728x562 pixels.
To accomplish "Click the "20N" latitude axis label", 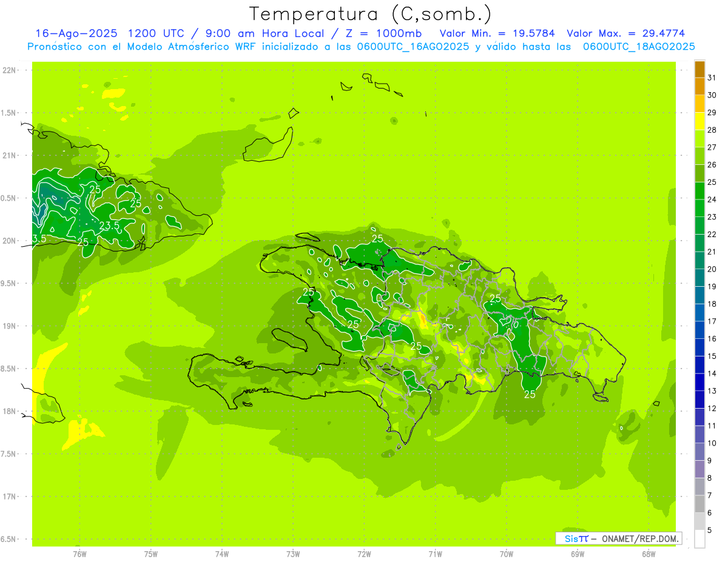I will 9,241.
